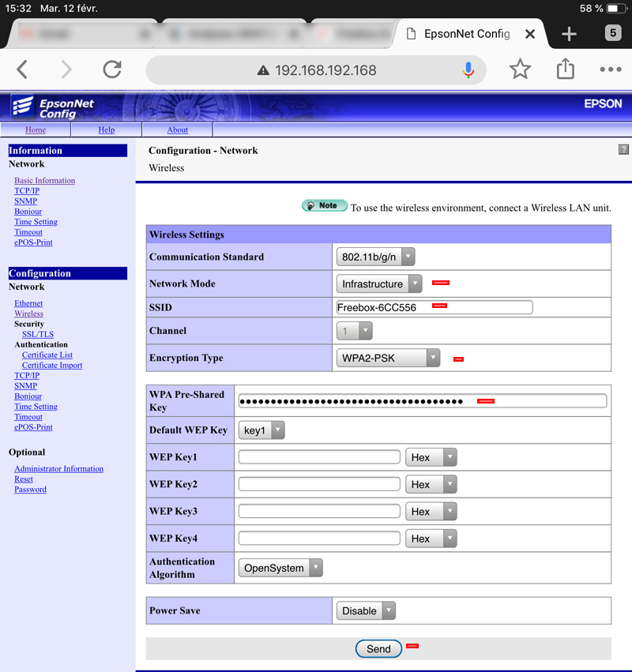Click the EpsonNet Config logo
Screen dimensions: 632x672
pyautogui.click(x=52, y=107)
